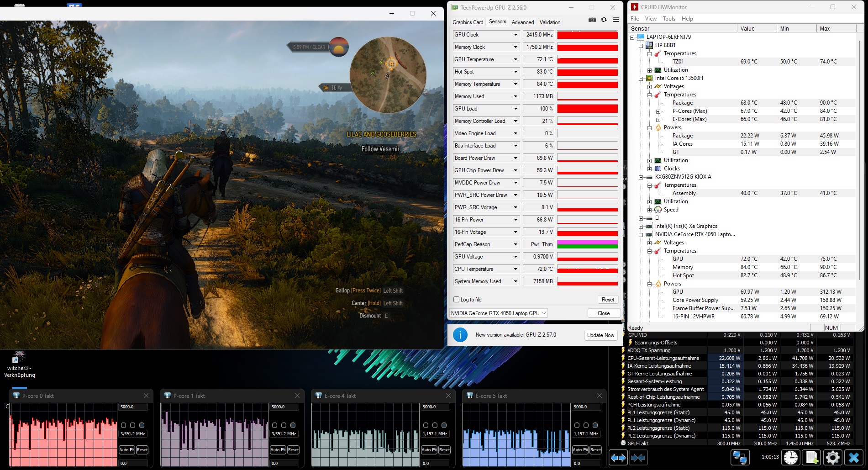Take a GPU-Z screenshot with the camera icon
The width and height of the screenshot is (868, 470).
point(592,20)
